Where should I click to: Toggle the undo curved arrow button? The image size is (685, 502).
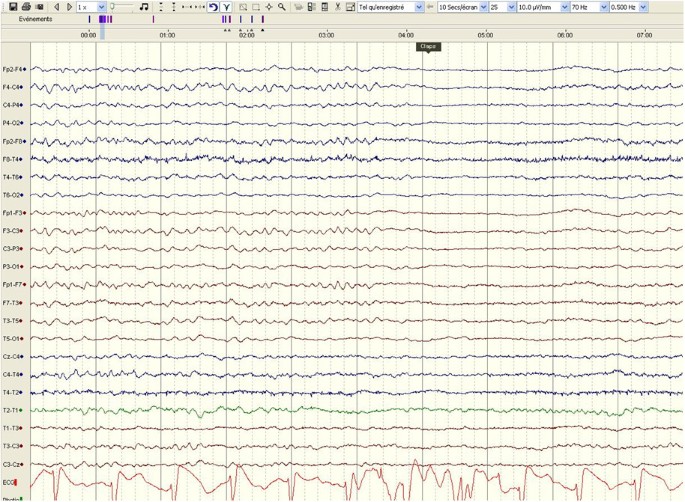tap(213, 7)
